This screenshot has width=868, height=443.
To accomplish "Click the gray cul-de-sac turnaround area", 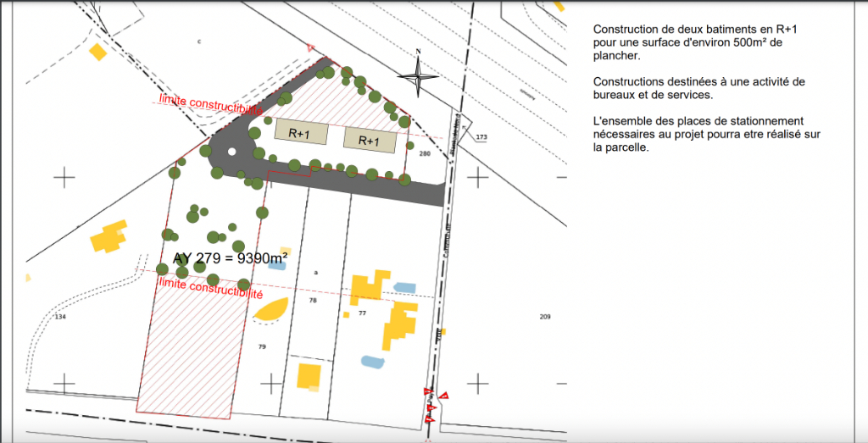I will (x=229, y=151).
